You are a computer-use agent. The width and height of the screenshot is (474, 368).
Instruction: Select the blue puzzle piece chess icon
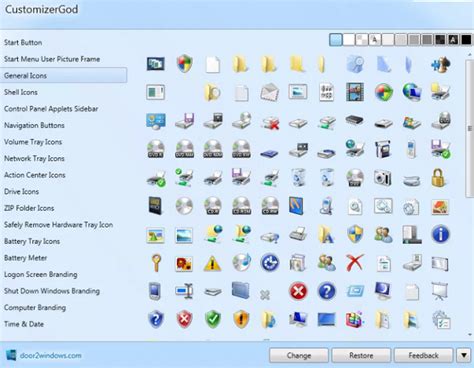tap(440, 64)
